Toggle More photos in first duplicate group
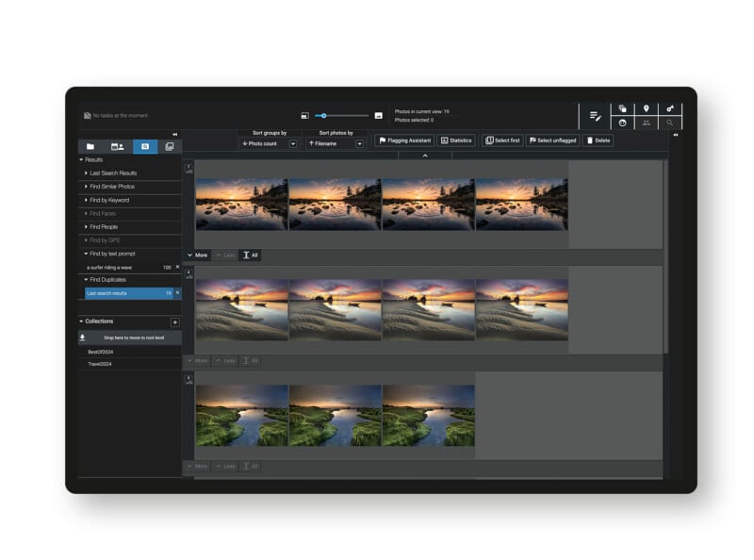The height and width of the screenshot is (560, 754). pos(199,255)
